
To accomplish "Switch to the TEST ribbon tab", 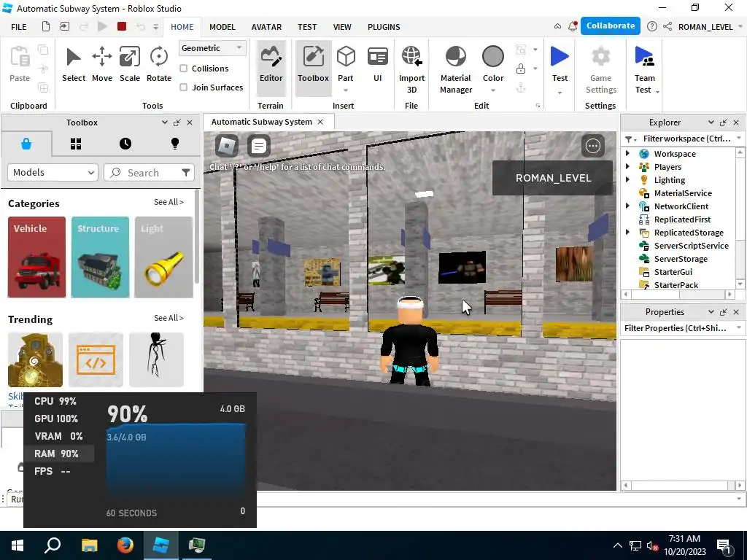I will click(x=307, y=27).
